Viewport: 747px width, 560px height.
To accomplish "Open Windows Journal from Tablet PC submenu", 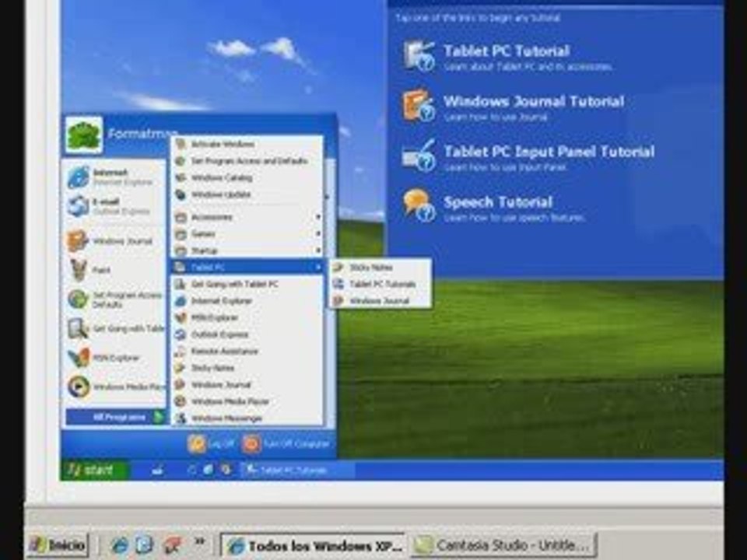I will (x=381, y=301).
